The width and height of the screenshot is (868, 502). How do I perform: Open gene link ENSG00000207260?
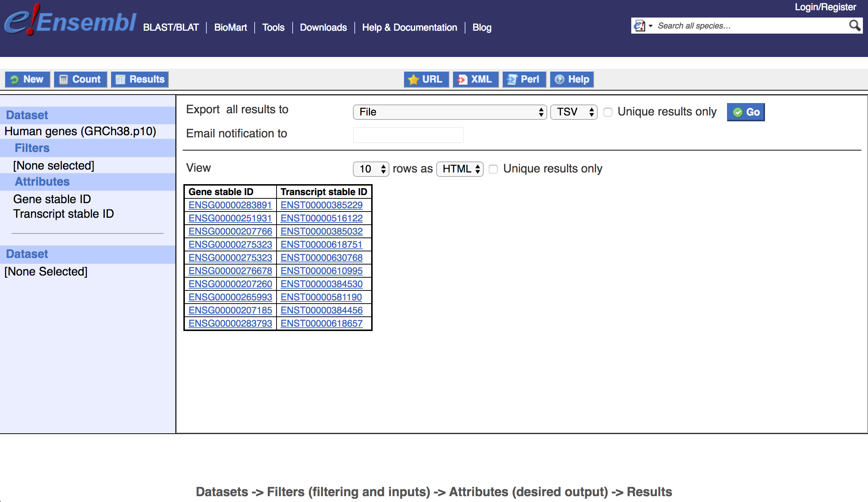tap(230, 284)
